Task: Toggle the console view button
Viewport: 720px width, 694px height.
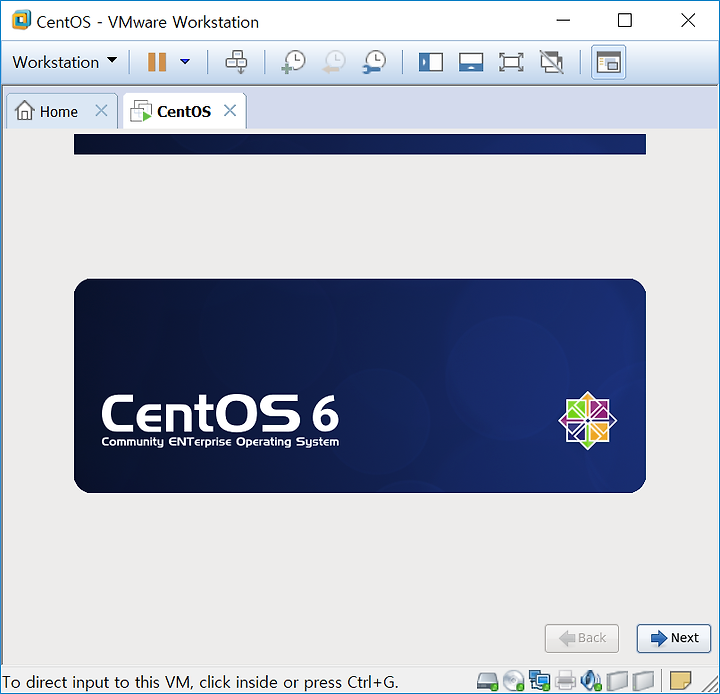Action: point(608,62)
